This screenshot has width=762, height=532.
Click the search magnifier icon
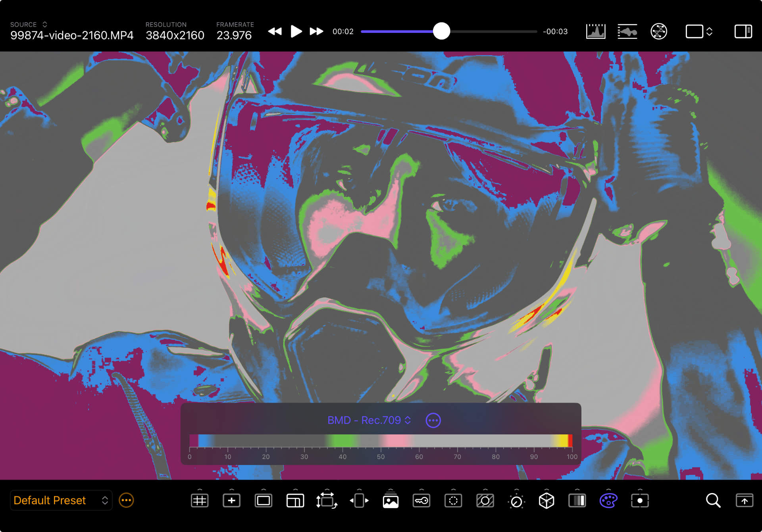[713, 501]
